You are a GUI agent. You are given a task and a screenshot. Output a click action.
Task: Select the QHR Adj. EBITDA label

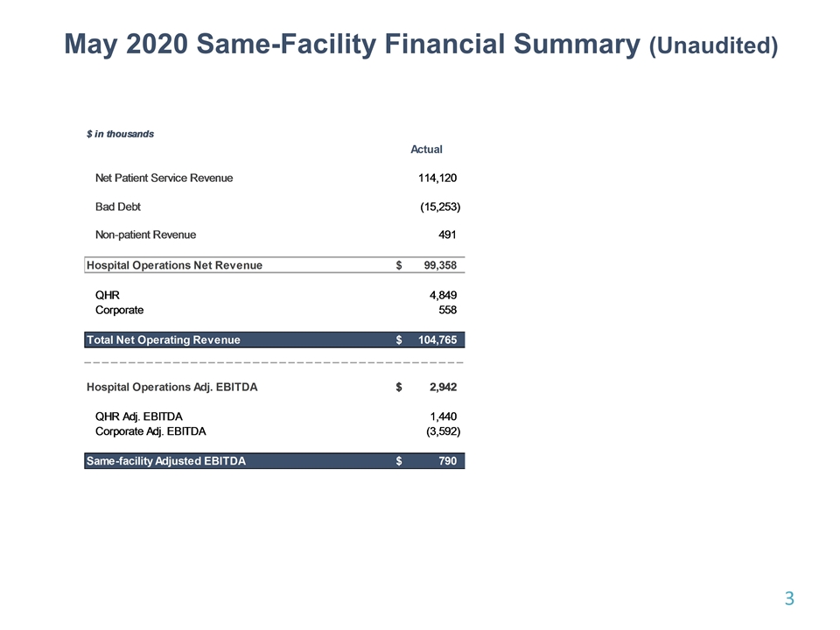pos(139,417)
